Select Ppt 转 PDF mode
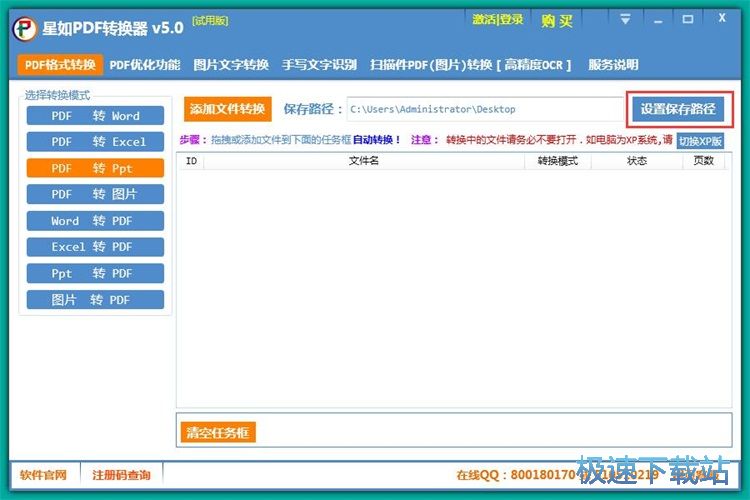The width and height of the screenshot is (750, 500). pos(95,273)
